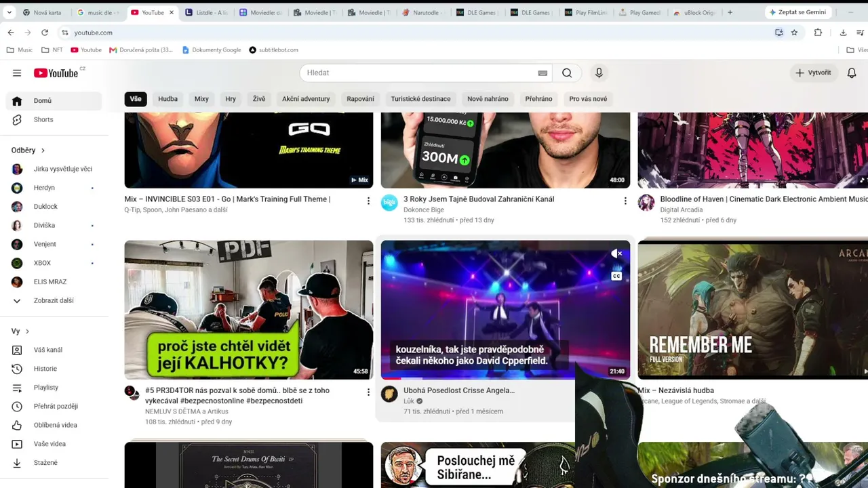Screen dimensions: 868x488
Task: Open the tab search dropdown arrow
Action: [9, 12]
